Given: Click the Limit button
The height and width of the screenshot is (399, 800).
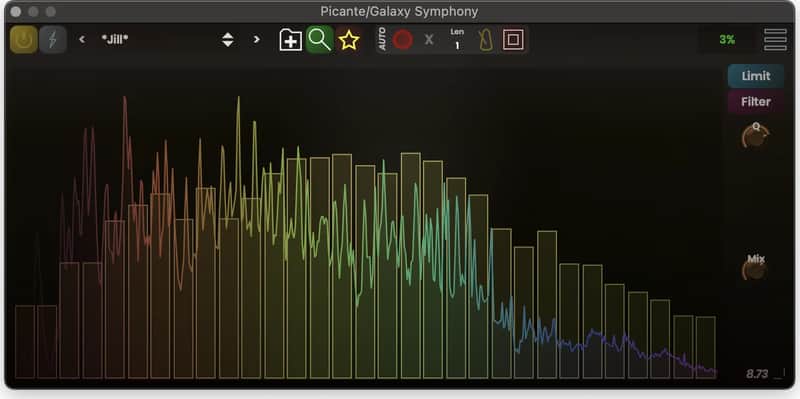Looking at the screenshot, I should pos(756,76).
